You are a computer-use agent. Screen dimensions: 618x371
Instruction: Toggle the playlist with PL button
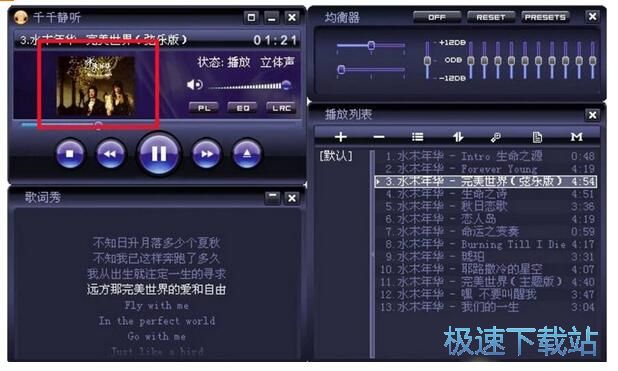(x=203, y=108)
